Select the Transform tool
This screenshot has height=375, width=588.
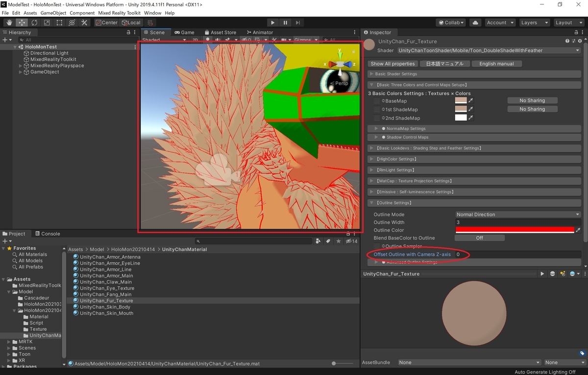click(72, 23)
